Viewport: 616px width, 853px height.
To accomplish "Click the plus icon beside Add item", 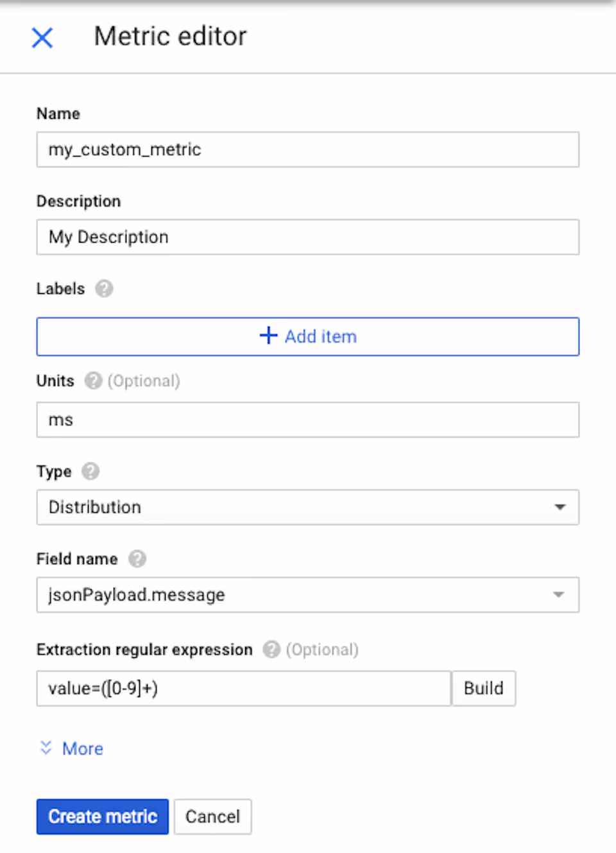I will 268,336.
